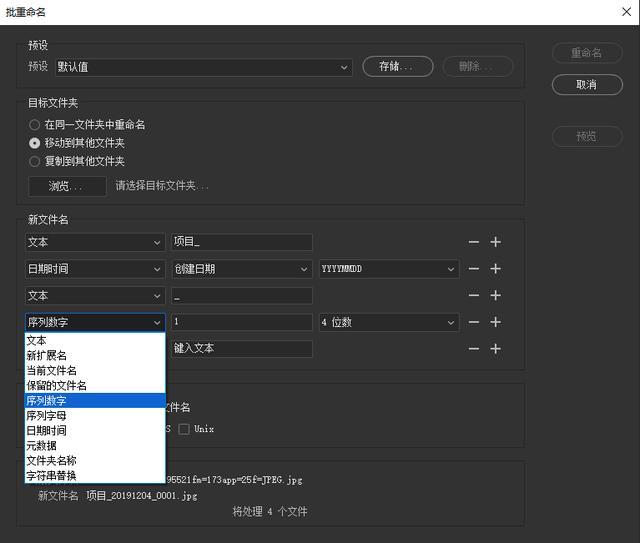Open the YYYYMMDD format dropdown

point(389,269)
